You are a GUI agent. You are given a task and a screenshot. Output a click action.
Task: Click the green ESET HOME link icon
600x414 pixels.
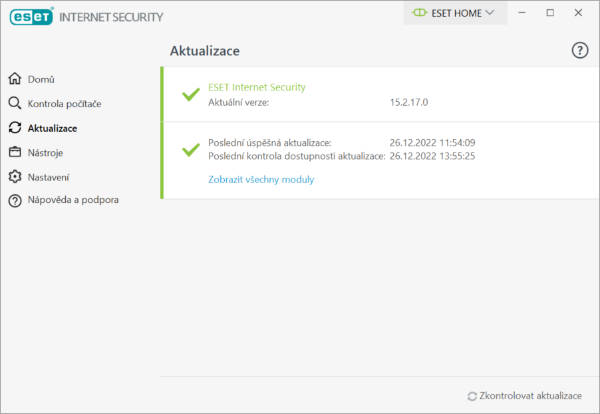419,13
